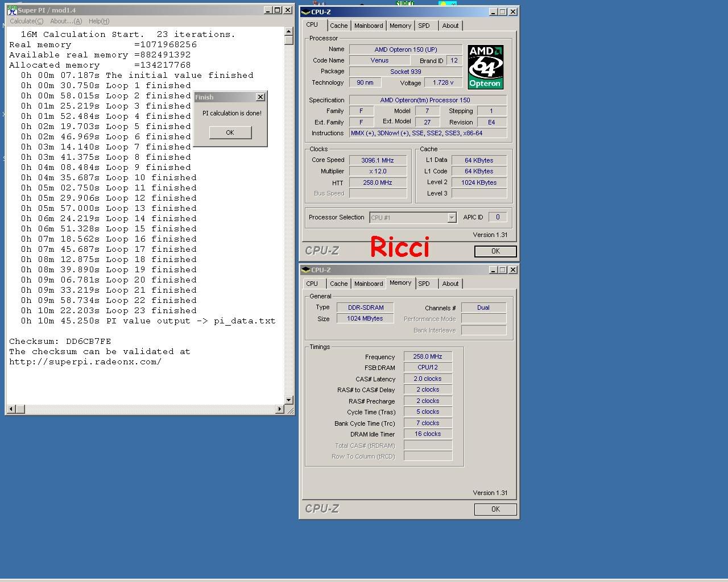Click the Package field Socket 939
The height and width of the screenshot is (582, 728).
coord(406,72)
